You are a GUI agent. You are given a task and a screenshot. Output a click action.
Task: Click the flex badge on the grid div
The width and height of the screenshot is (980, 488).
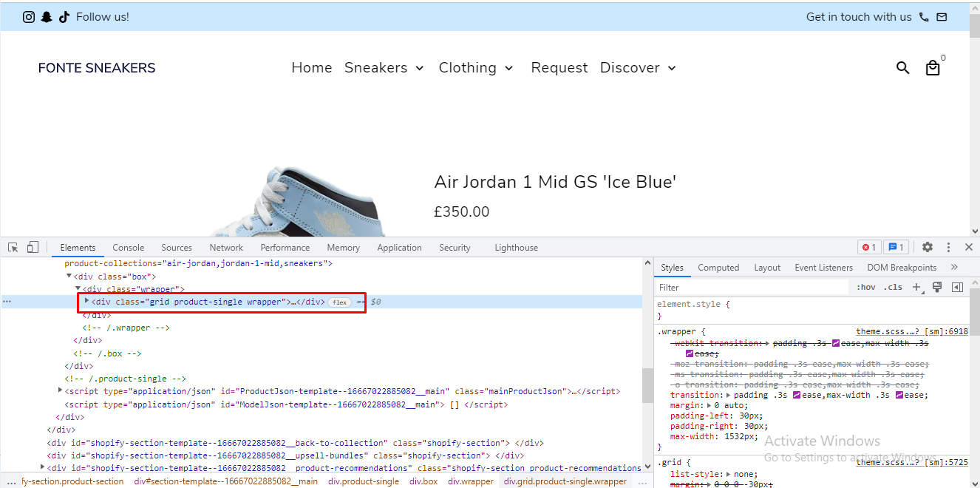coord(339,302)
